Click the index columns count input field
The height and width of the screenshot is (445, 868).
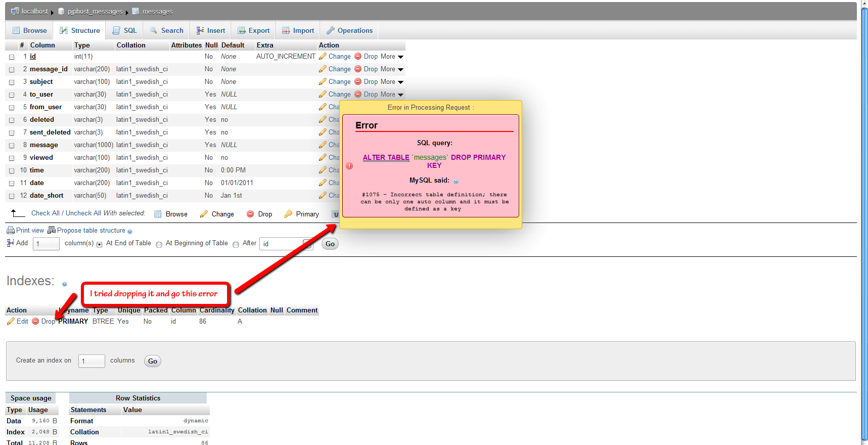pyautogui.click(x=92, y=361)
